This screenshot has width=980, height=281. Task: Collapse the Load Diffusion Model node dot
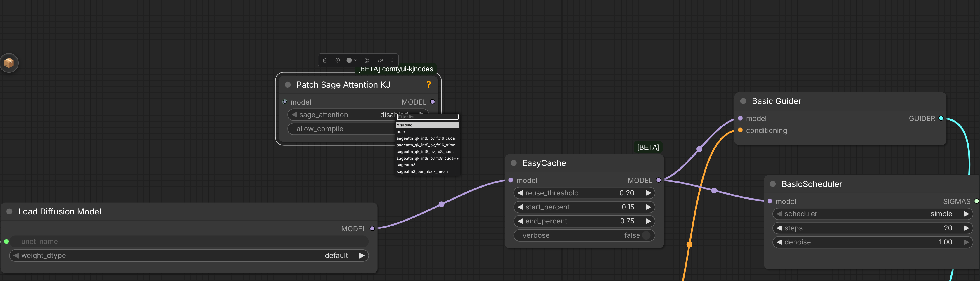[10, 211]
